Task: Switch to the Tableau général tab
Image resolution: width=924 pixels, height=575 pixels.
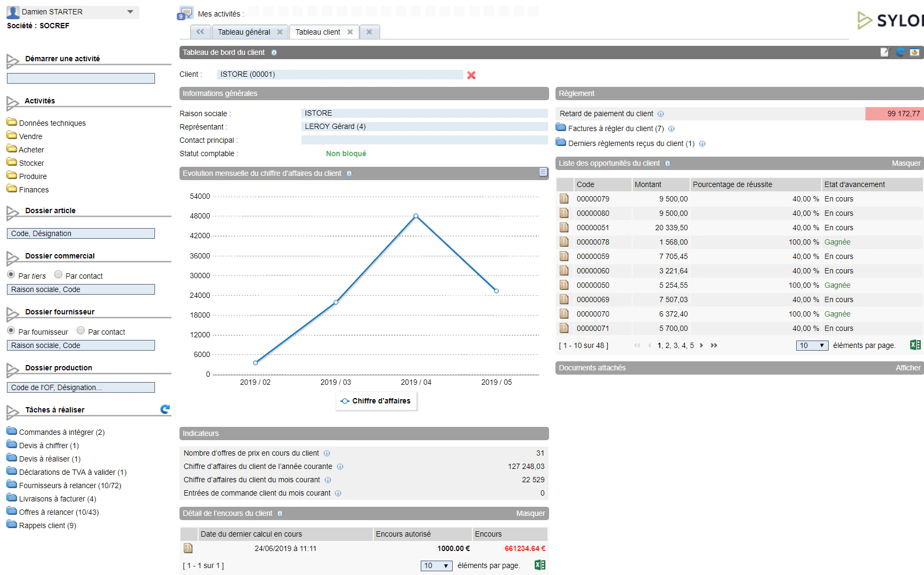Action: coord(244,32)
